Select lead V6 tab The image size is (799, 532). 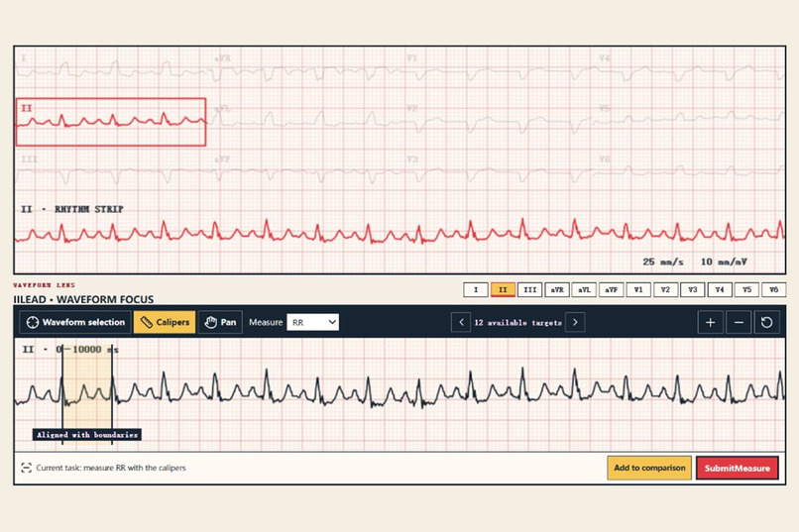point(773,289)
